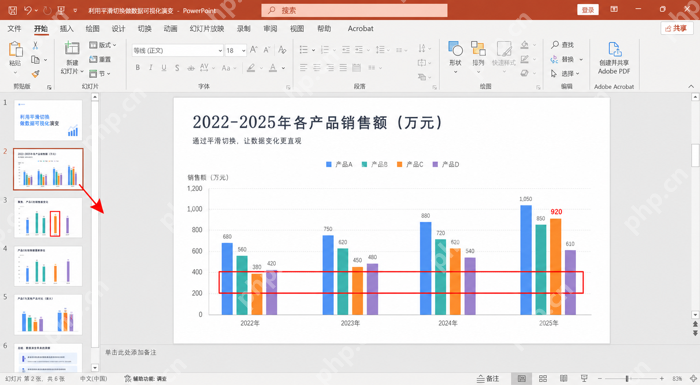Viewport: 700px width, 385px height.
Task: Click Find (查找) magnifier
Action: [562, 45]
